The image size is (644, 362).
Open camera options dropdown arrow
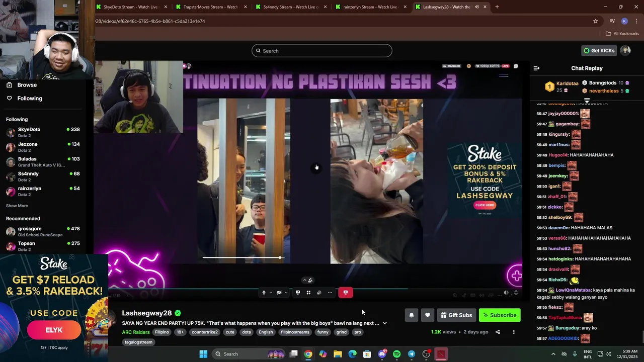[x=286, y=293]
